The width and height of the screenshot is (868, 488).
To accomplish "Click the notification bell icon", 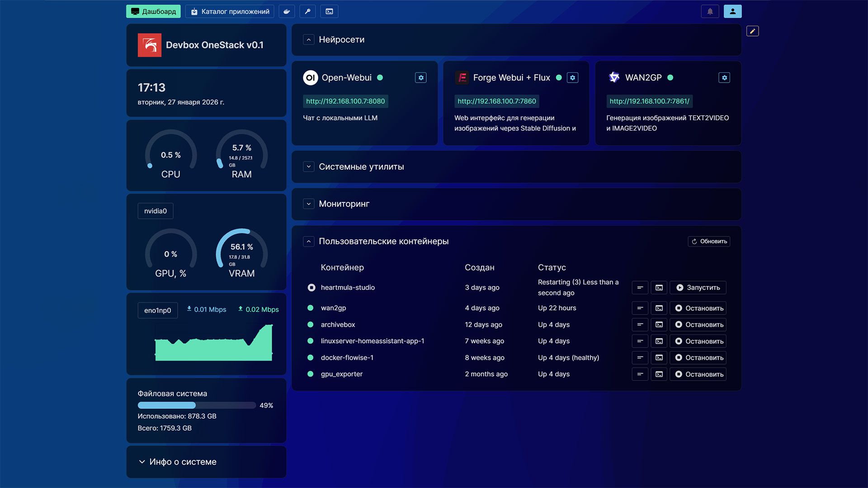I will pyautogui.click(x=710, y=11).
